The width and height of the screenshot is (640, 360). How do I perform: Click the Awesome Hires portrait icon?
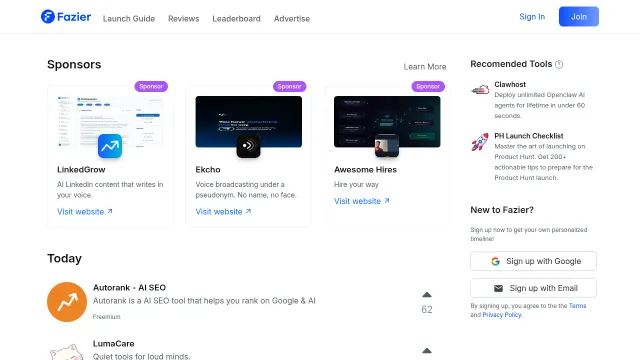pos(387,146)
